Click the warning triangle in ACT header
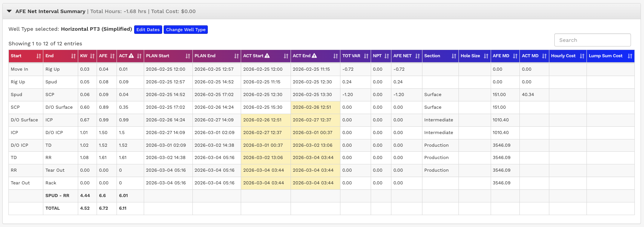Image resolution: width=644 pixels, height=227 pixels. (x=131, y=56)
